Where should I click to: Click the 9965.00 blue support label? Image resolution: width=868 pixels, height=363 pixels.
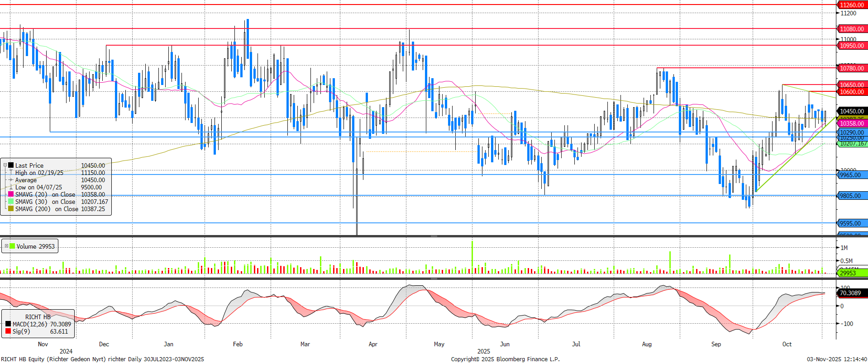(x=851, y=175)
